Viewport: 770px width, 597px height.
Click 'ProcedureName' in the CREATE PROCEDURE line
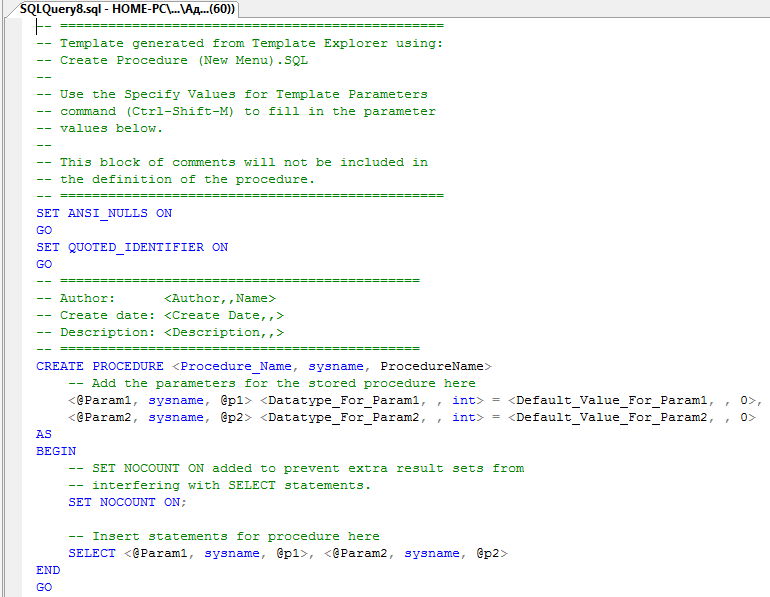click(432, 366)
